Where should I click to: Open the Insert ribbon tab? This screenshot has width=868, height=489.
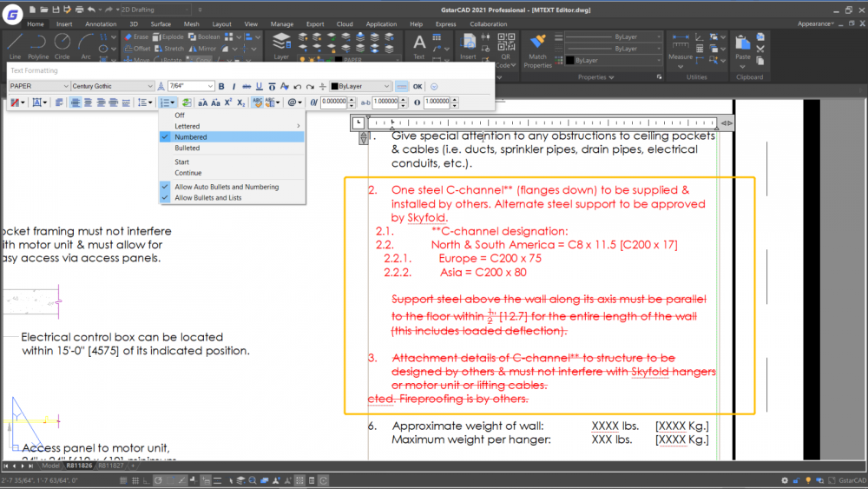[64, 23]
